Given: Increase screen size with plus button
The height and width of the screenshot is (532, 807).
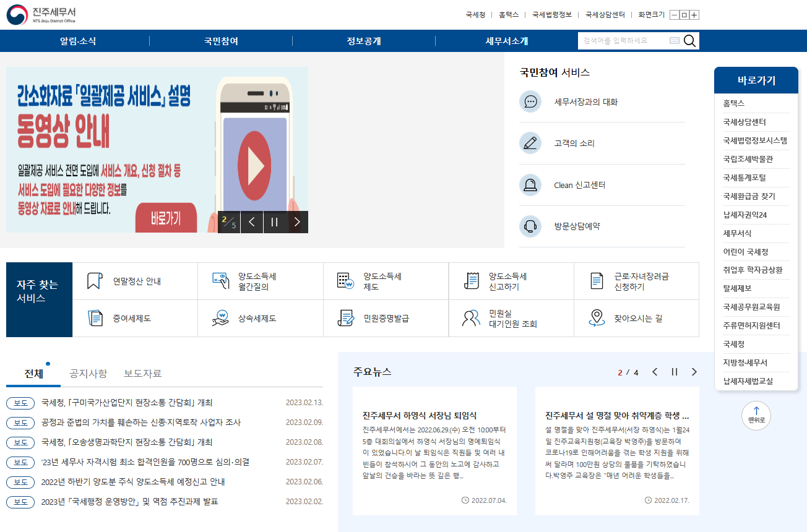Looking at the screenshot, I should point(694,15).
